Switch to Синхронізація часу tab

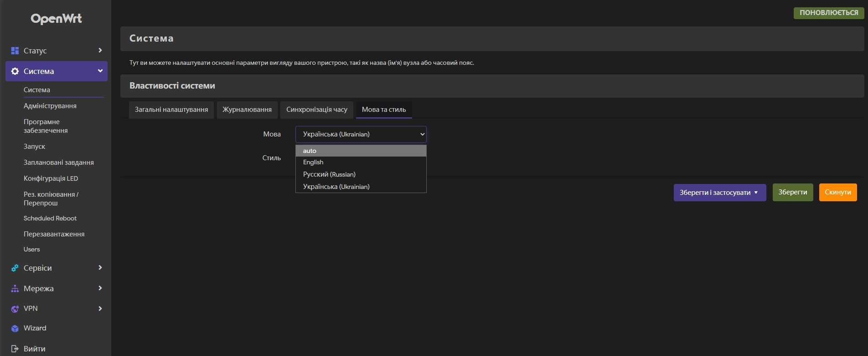317,110
